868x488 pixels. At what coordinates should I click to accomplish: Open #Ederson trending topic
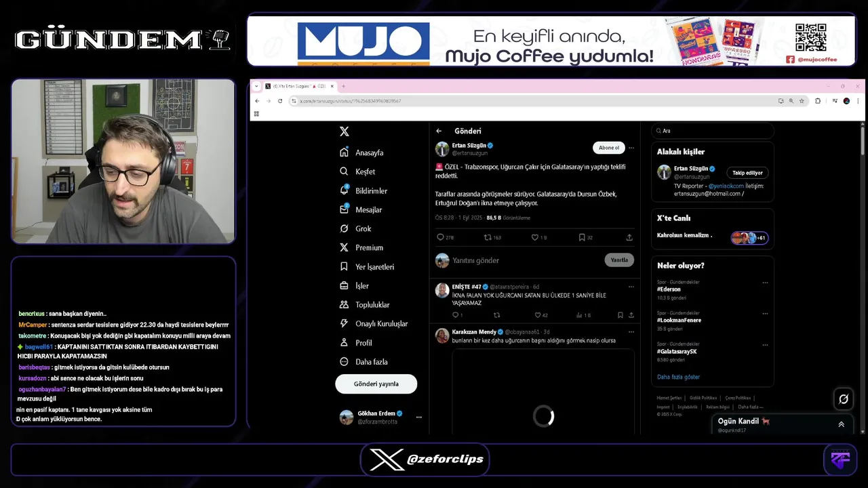(669, 289)
